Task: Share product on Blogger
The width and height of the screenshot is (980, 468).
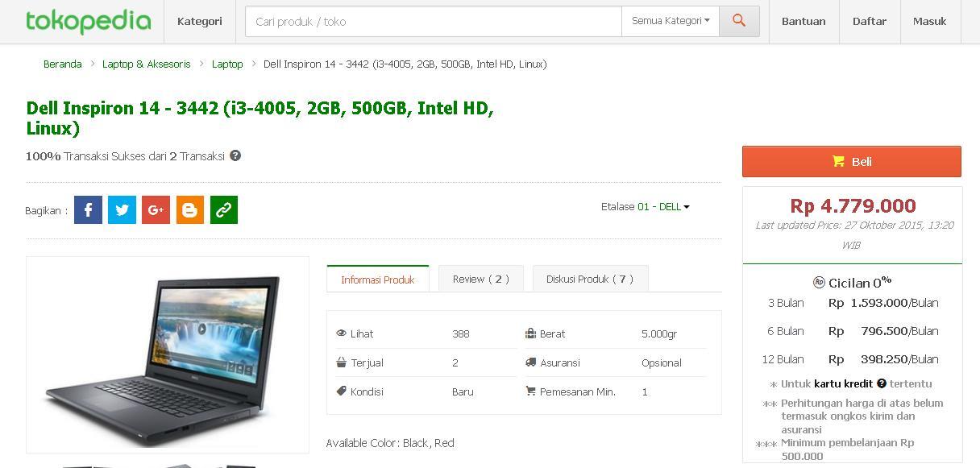Action: tap(190, 210)
